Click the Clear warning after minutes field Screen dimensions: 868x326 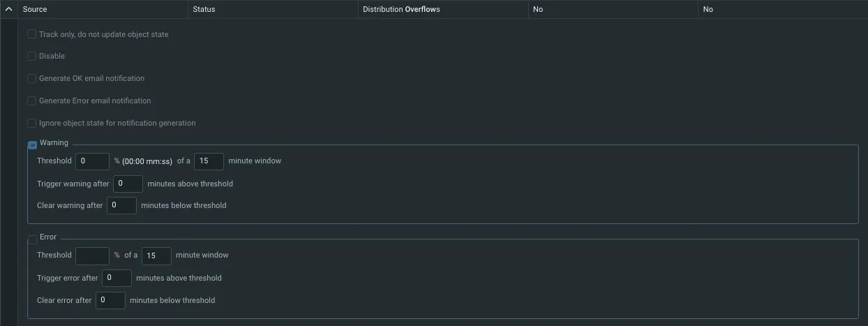click(x=121, y=205)
